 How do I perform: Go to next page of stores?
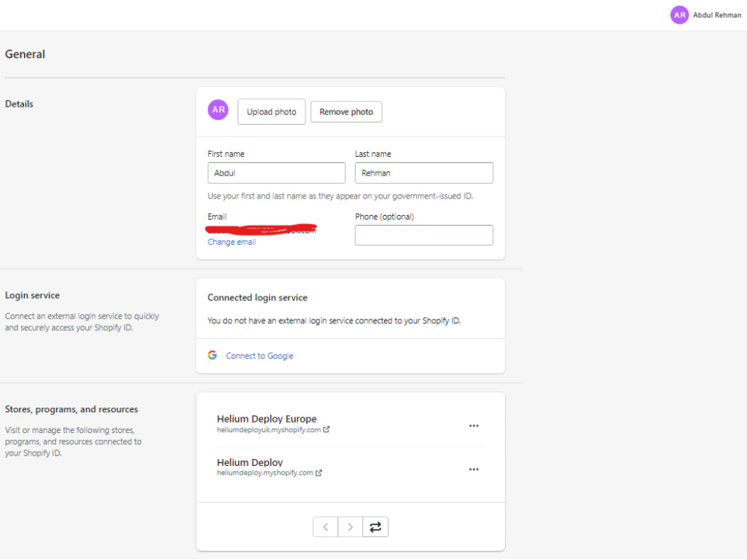[350, 526]
